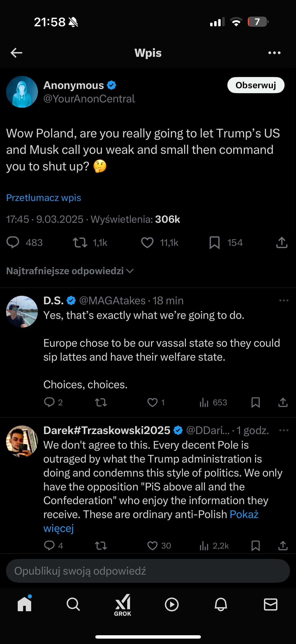Viewport: 296px width, 644px height.
Task: Open more options on Darek's reply
Action: pos(284,430)
